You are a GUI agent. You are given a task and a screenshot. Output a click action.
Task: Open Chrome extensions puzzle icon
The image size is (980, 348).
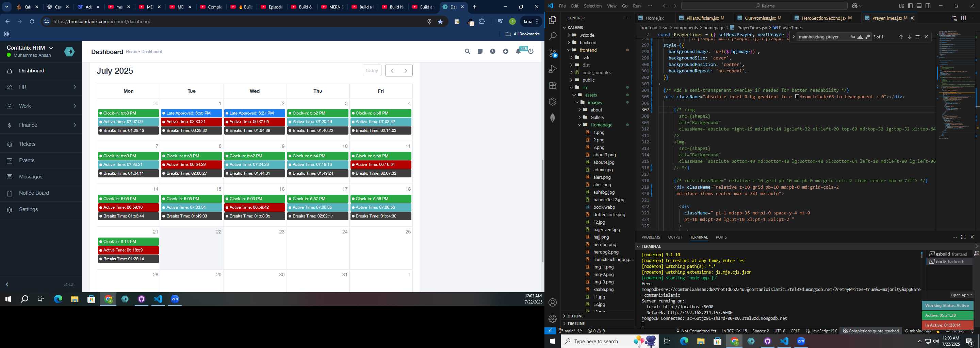pyautogui.click(x=482, y=22)
